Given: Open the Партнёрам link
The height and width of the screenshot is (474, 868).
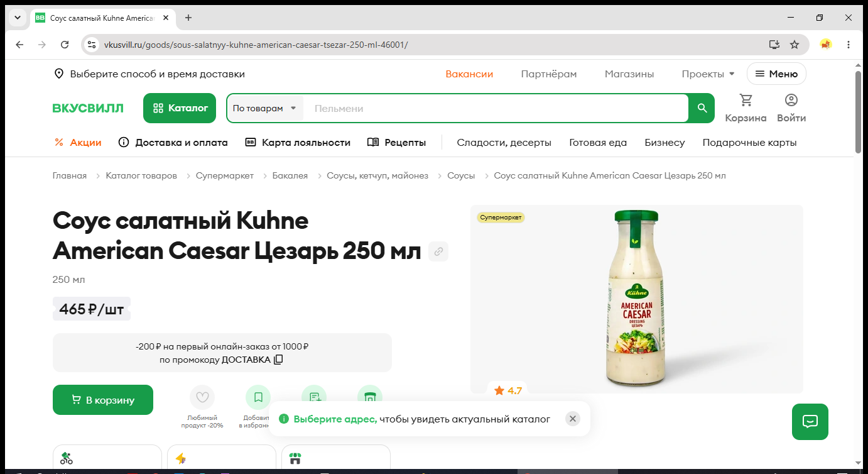Looking at the screenshot, I should tap(549, 74).
